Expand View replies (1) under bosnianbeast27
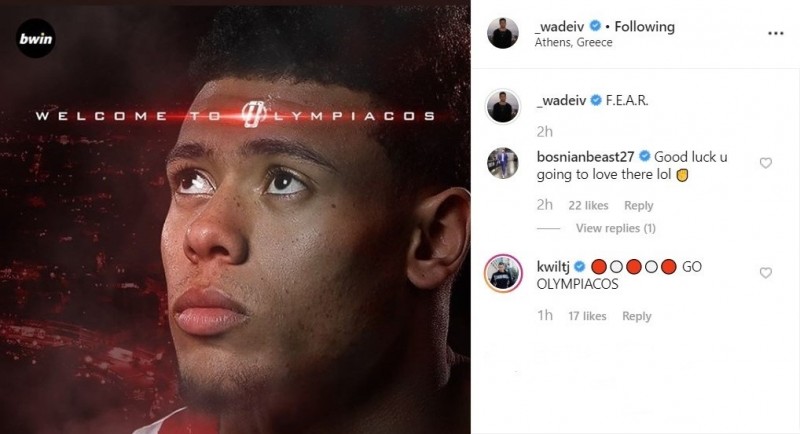Screen dimensions: 800x434 tap(615, 228)
